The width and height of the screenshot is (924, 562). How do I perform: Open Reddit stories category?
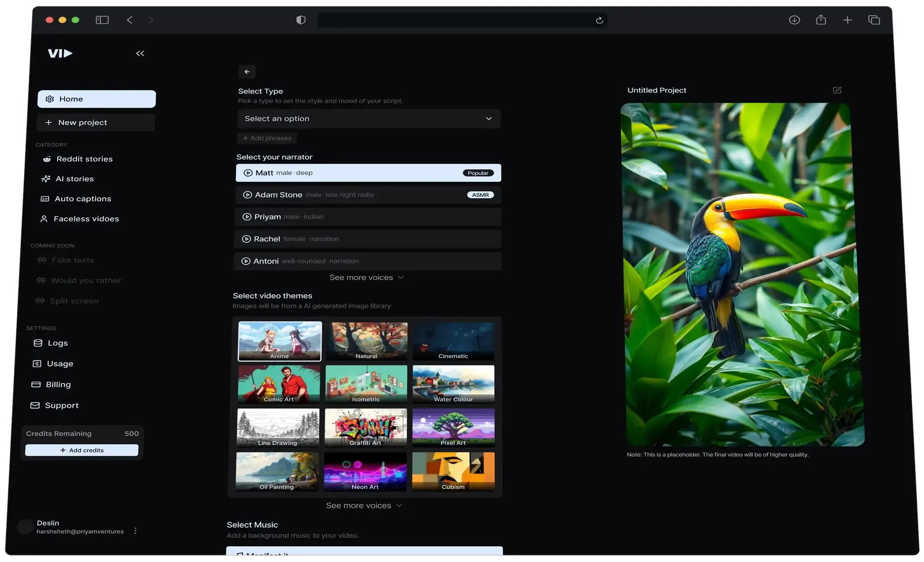coord(84,159)
